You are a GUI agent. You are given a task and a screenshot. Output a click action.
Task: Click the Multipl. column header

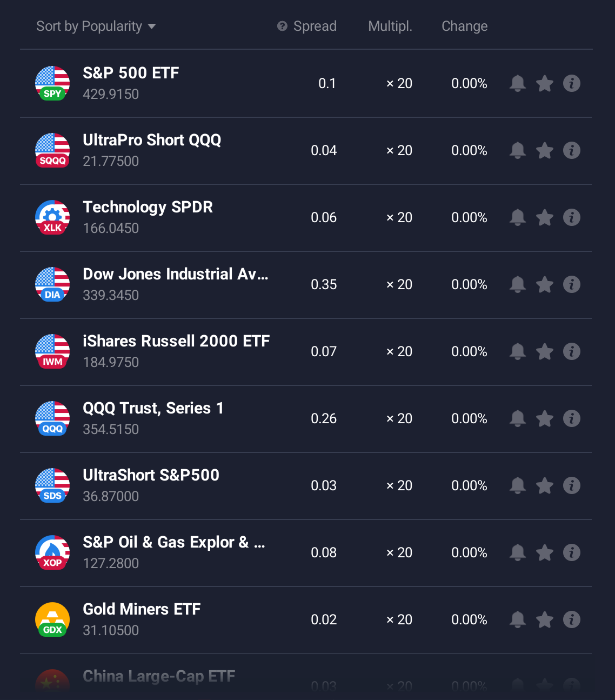pyautogui.click(x=390, y=26)
